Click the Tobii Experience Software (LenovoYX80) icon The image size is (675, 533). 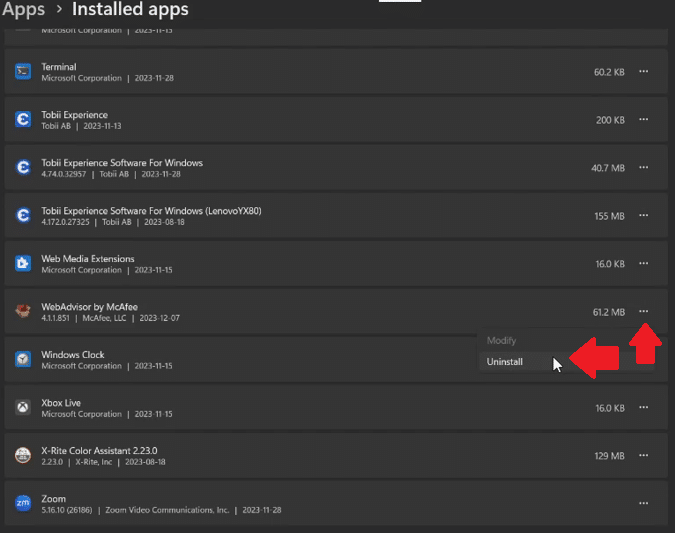tap(23, 215)
